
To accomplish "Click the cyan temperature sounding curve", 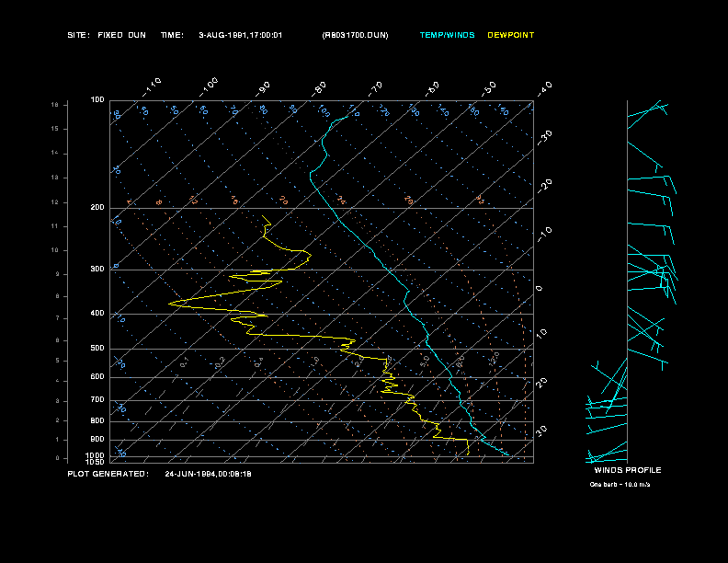I will point(405,302).
